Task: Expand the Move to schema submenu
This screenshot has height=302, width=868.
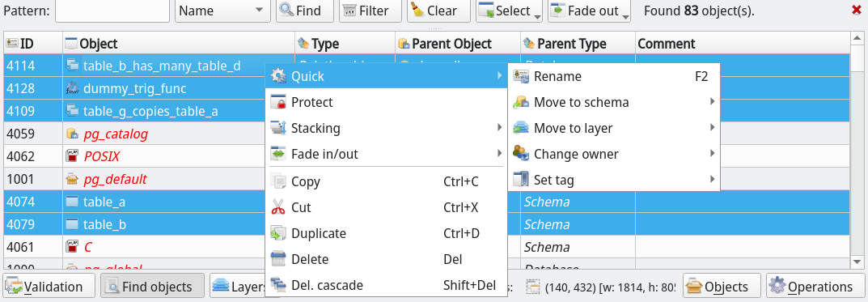Action: pos(614,103)
